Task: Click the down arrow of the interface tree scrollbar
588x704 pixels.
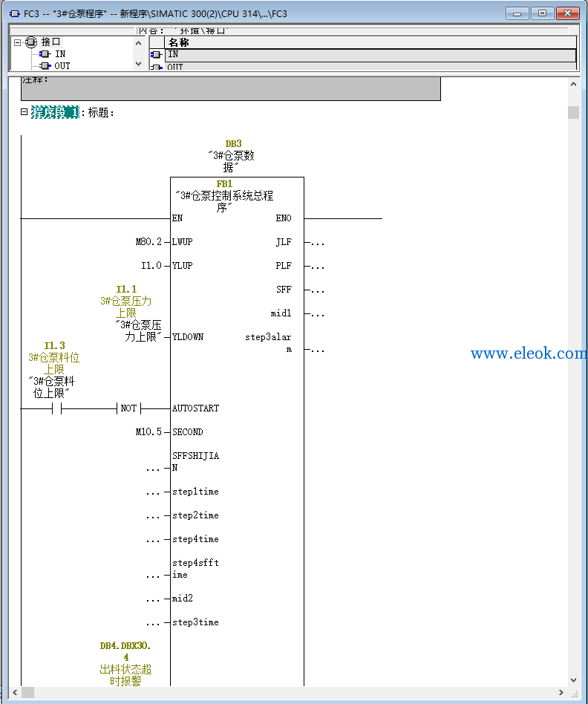Action: 138,64
